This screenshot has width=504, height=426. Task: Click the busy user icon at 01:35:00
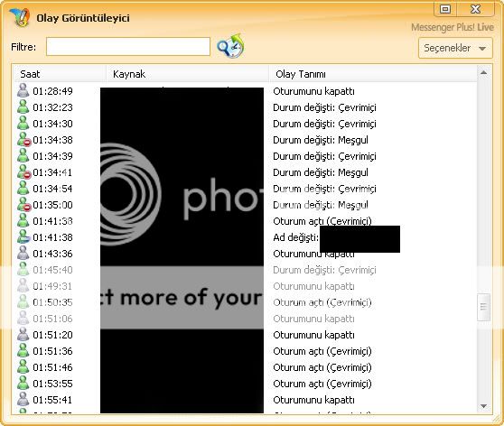pyautogui.click(x=23, y=205)
